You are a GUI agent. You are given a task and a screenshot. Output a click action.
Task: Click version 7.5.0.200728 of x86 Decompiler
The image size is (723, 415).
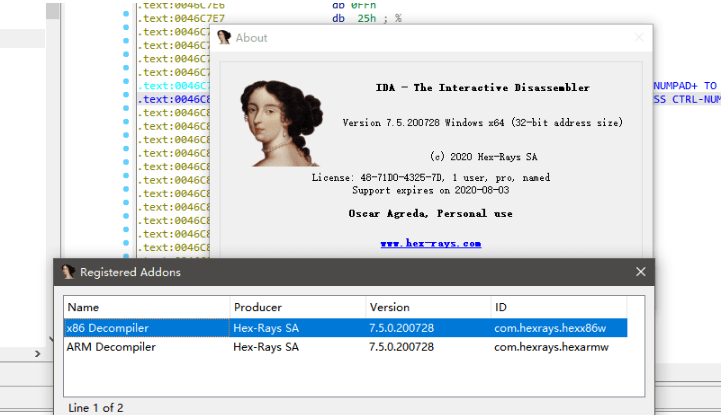(401, 328)
